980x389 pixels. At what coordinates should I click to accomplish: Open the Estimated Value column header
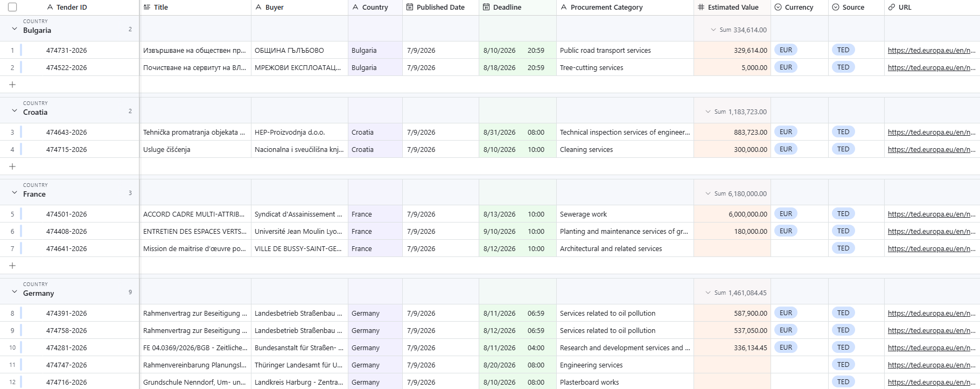coord(732,8)
